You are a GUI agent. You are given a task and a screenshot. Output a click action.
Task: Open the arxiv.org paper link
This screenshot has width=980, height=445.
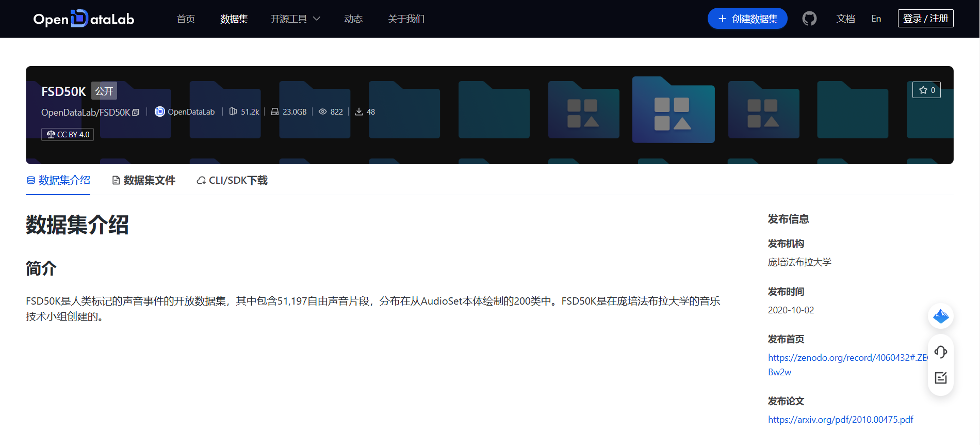pyautogui.click(x=841, y=420)
